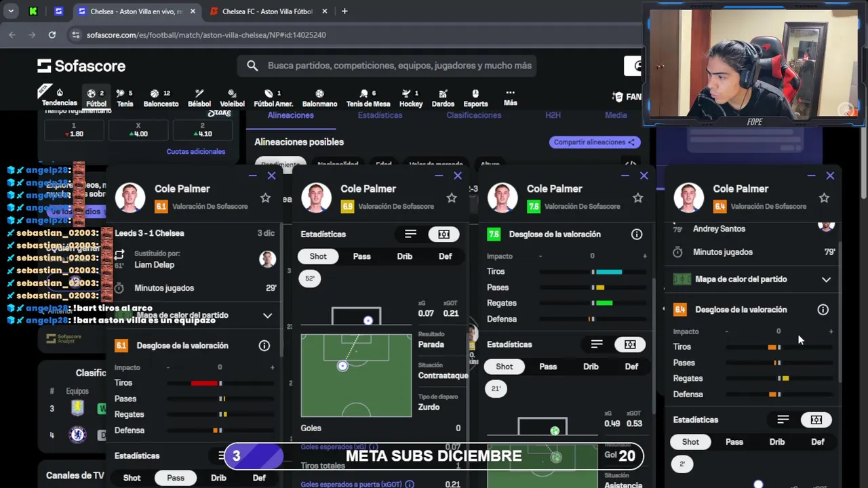Open the Fútbol Amer. section
The width and height of the screenshot is (868, 488).
[273, 98]
